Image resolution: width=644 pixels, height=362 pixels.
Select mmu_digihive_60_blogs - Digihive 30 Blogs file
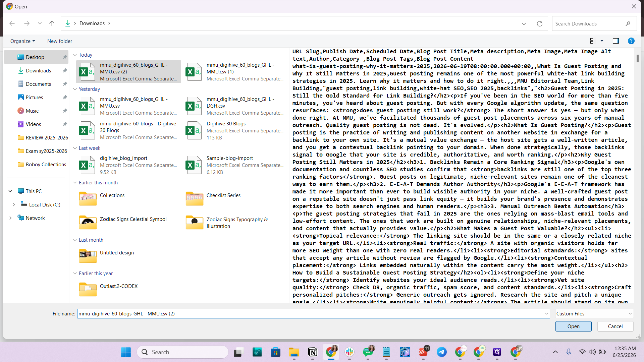128,130
